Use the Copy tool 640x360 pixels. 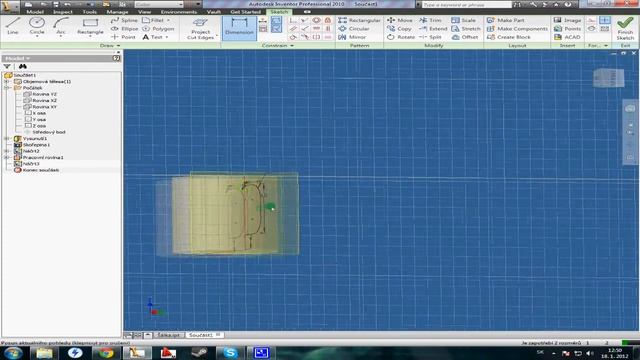pos(399,29)
